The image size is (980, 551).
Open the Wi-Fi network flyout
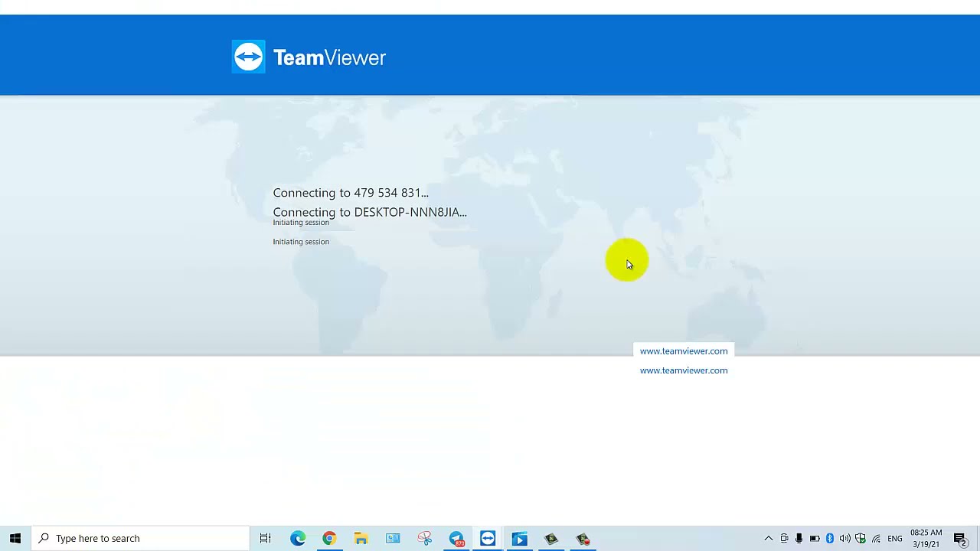[x=876, y=539]
